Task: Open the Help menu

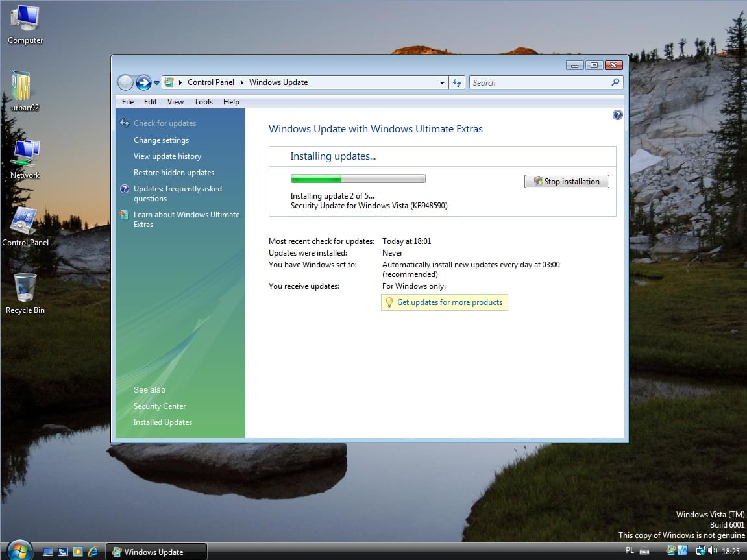Action: point(231,102)
